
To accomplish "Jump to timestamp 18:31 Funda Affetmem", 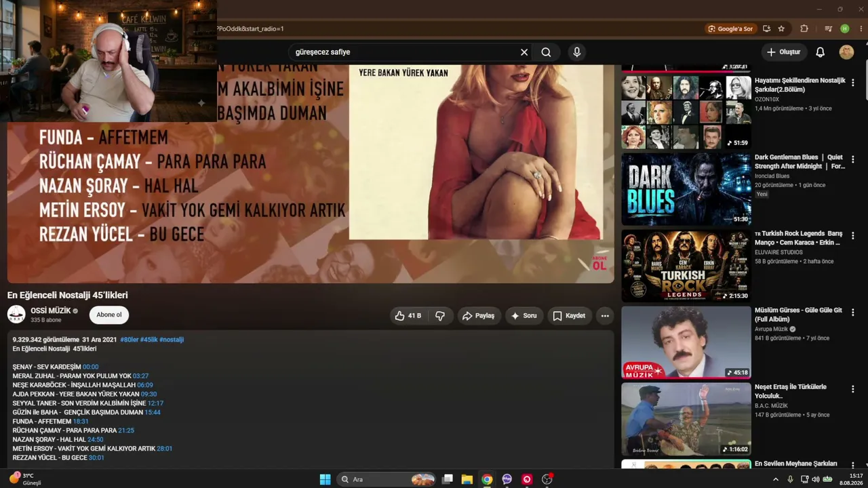I will tap(81, 422).
